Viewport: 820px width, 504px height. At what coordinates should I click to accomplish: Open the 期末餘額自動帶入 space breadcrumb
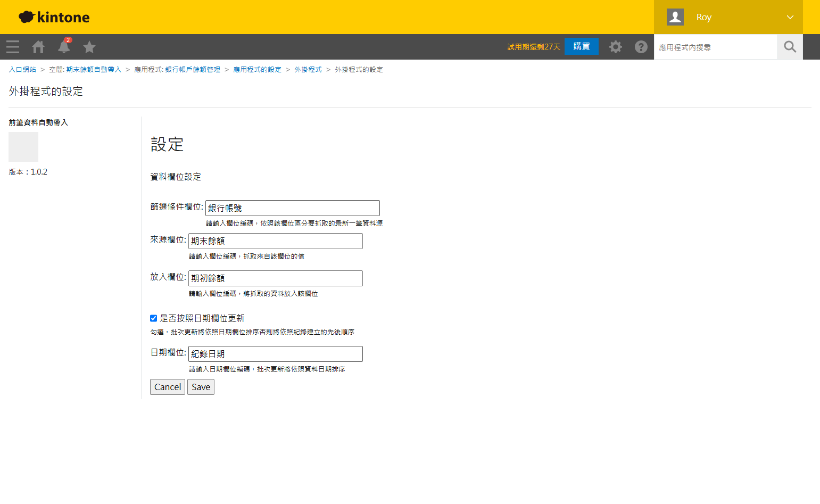click(94, 70)
